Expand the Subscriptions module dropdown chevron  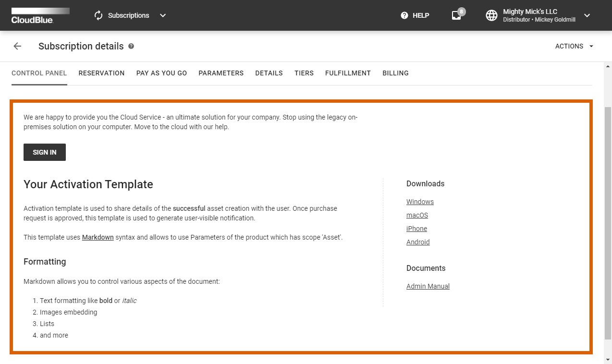pos(163,15)
